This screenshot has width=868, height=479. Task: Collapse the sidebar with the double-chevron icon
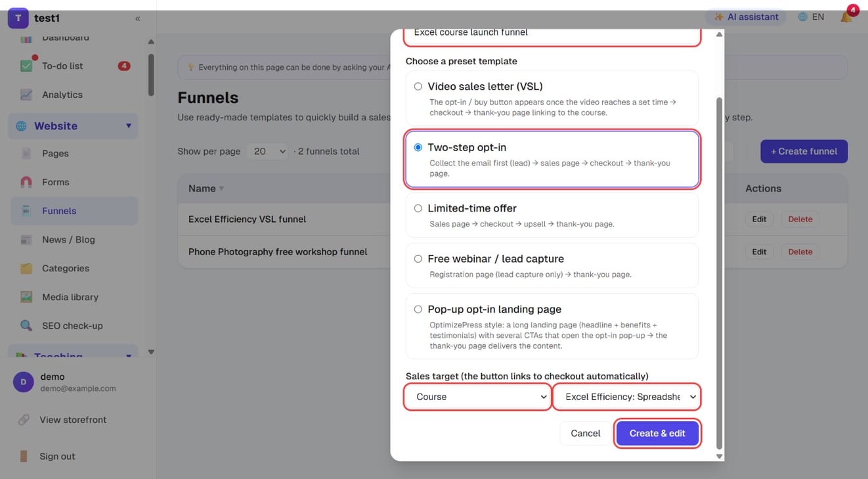point(138,18)
